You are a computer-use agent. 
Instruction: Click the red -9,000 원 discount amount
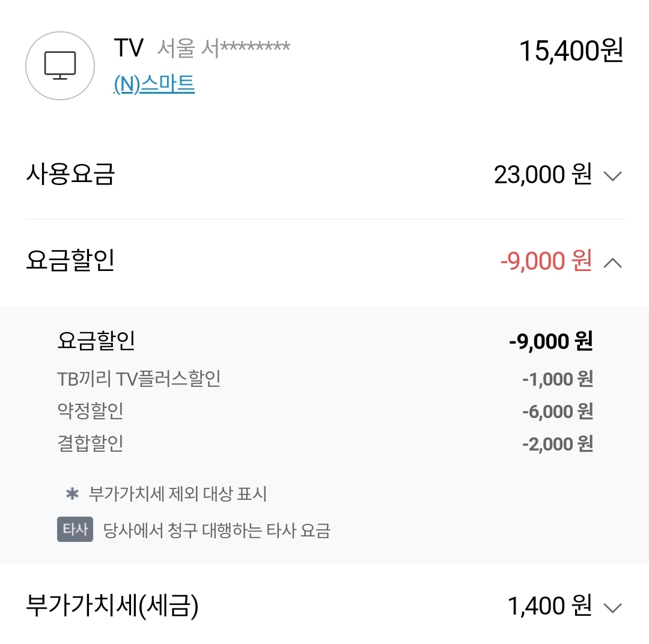pyautogui.click(x=546, y=261)
